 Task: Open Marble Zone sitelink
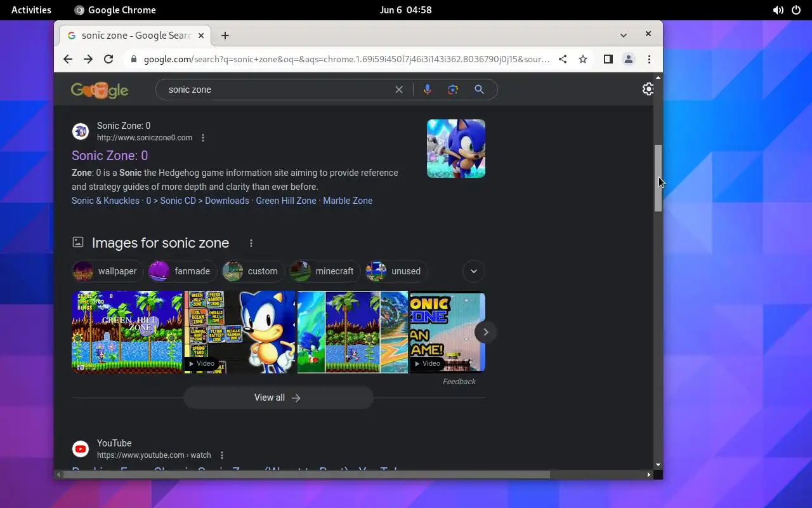coord(348,201)
